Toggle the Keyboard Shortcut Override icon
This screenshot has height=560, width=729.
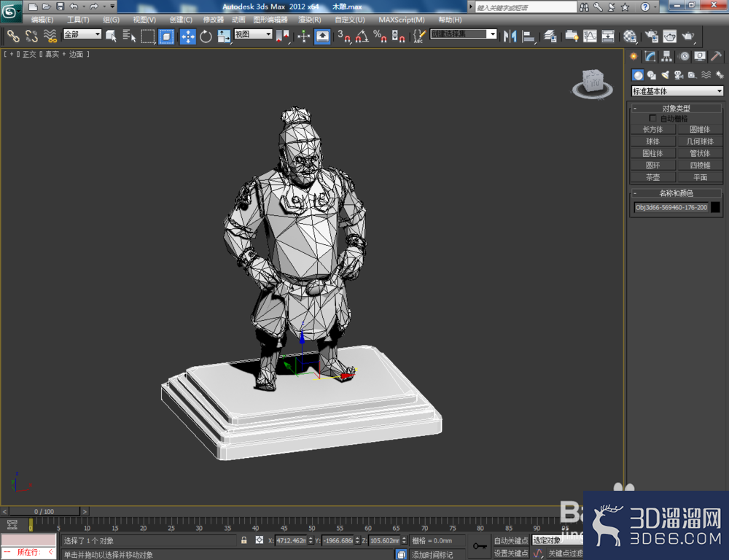[x=322, y=36]
